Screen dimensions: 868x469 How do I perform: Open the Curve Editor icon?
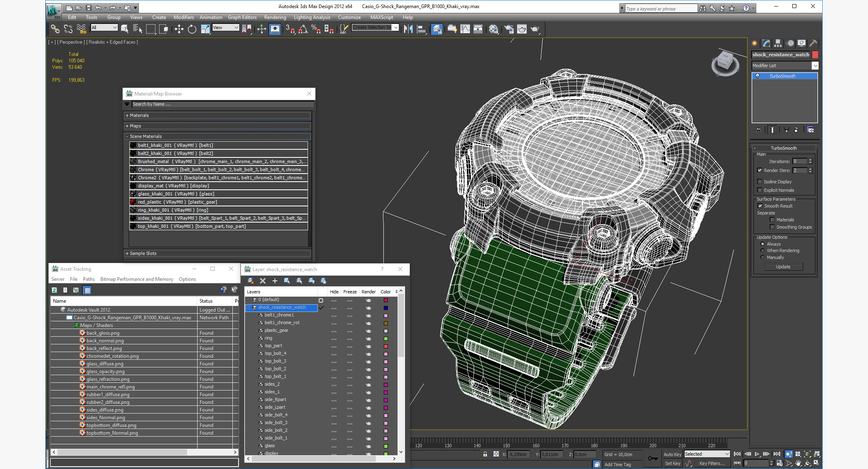(x=465, y=29)
